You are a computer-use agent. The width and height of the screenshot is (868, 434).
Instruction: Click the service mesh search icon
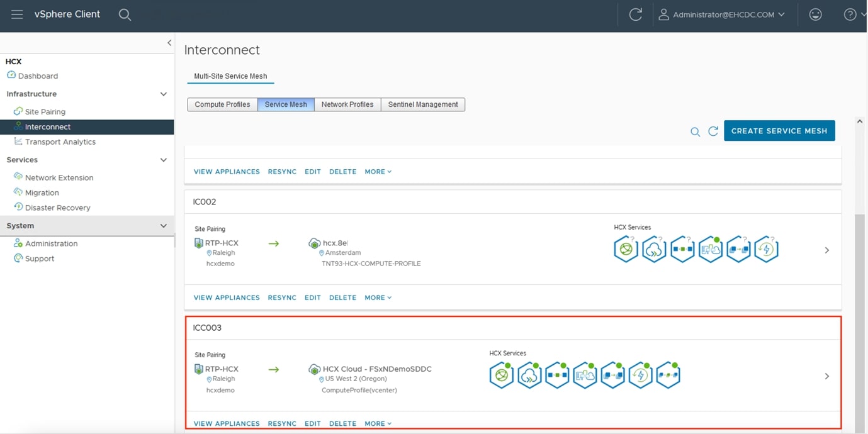tap(695, 131)
